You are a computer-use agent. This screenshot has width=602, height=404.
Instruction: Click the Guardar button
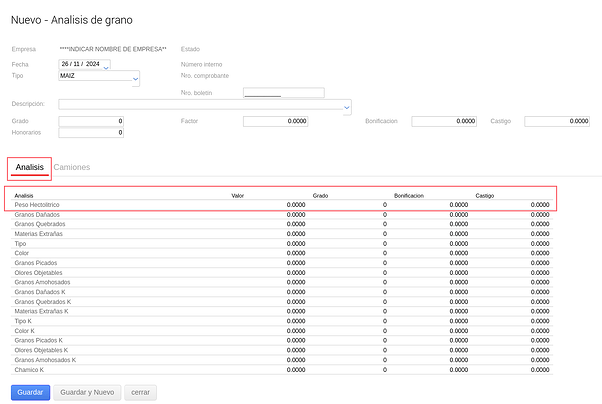[30, 392]
